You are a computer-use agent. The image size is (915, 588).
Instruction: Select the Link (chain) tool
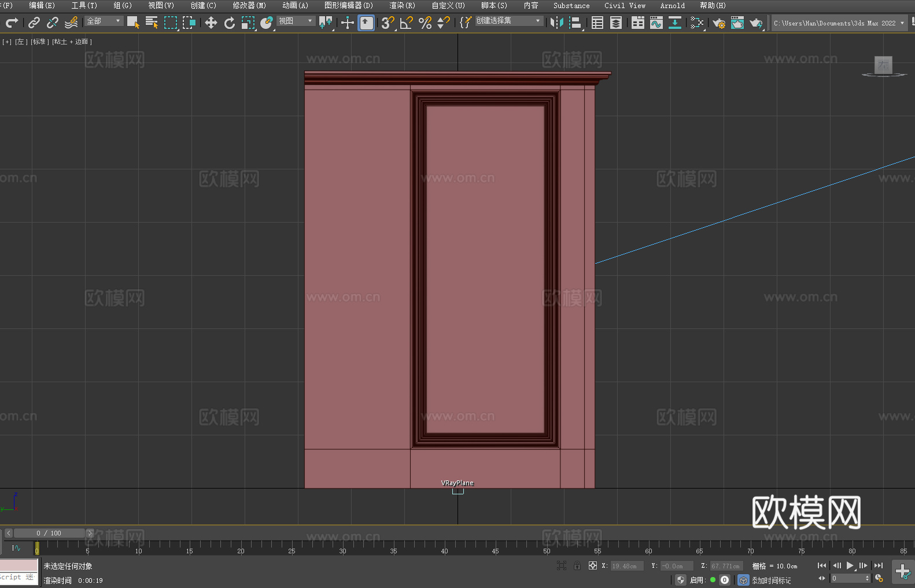click(x=34, y=23)
